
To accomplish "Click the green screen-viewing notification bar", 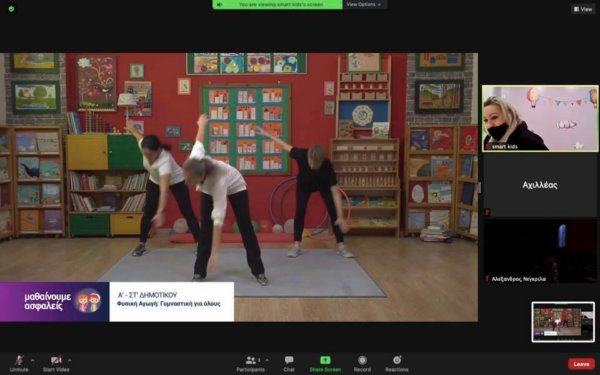I will tap(277, 5).
